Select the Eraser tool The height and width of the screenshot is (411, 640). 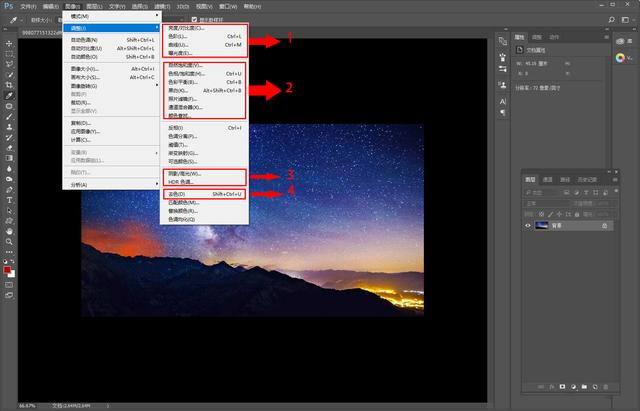coord(9,148)
